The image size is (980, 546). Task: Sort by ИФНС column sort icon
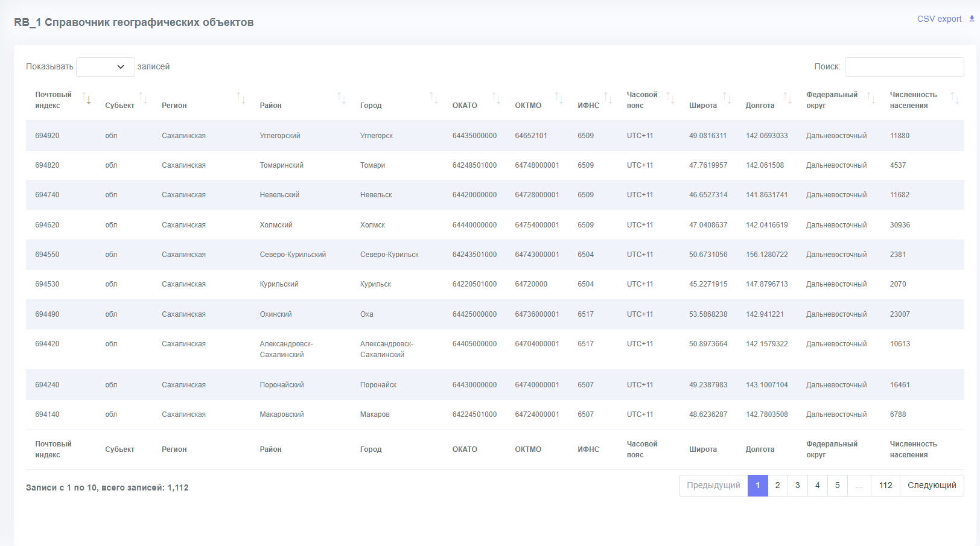point(608,98)
